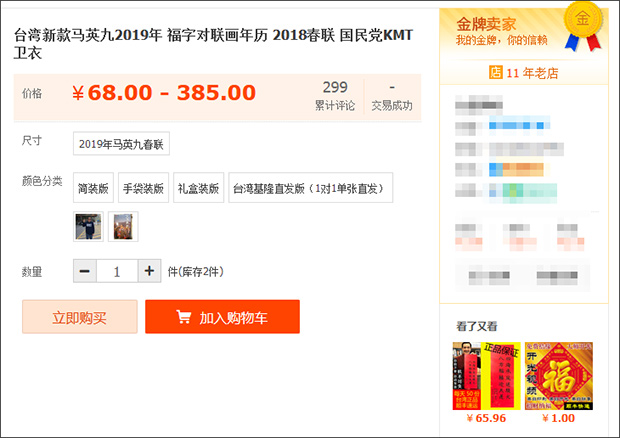Image resolution: width=620 pixels, height=438 pixels.
Task: Click the 店 shop icon beside 11年老店
Action: click(x=495, y=72)
